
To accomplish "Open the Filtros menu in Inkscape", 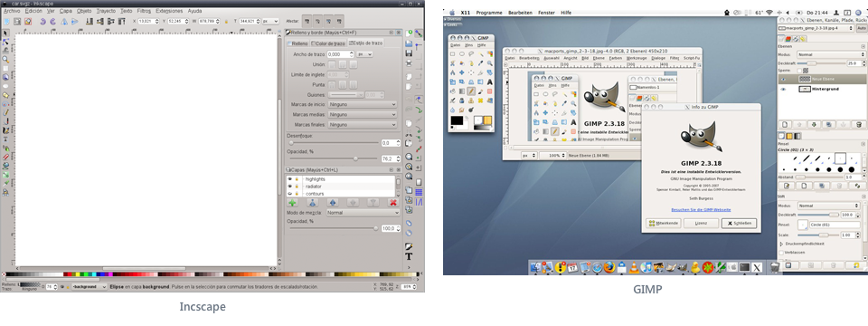I will 144,11.
